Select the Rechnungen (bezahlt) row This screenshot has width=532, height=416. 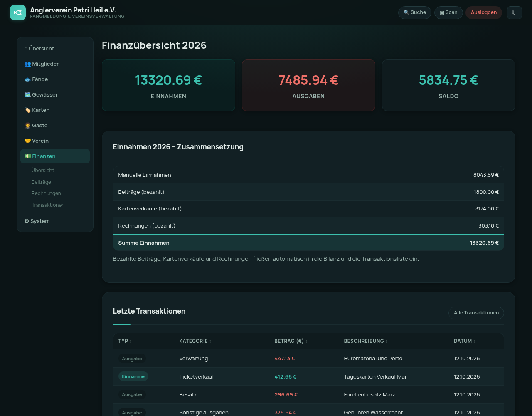pyautogui.click(x=308, y=226)
